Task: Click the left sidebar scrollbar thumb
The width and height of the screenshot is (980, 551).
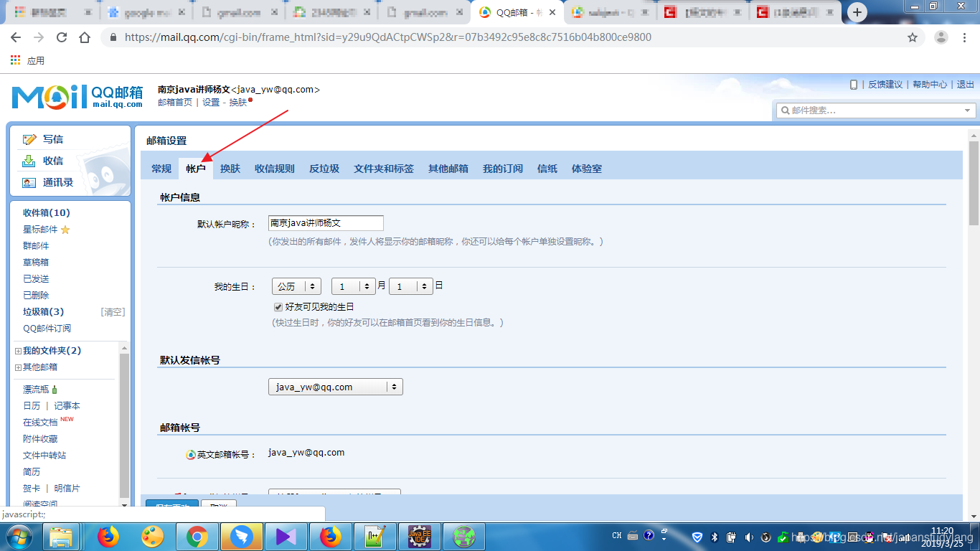Action: (x=125, y=426)
